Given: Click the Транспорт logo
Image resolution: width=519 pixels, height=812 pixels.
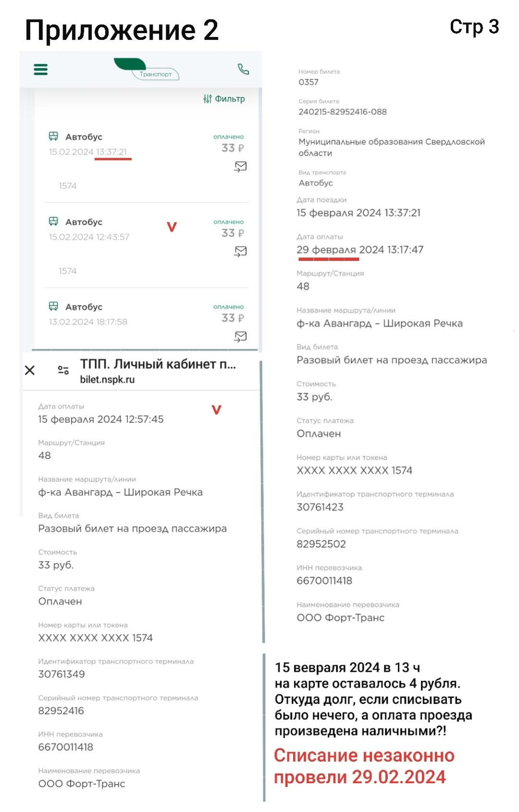Looking at the screenshot, I should pyautogui.click(x=146, y=69).
